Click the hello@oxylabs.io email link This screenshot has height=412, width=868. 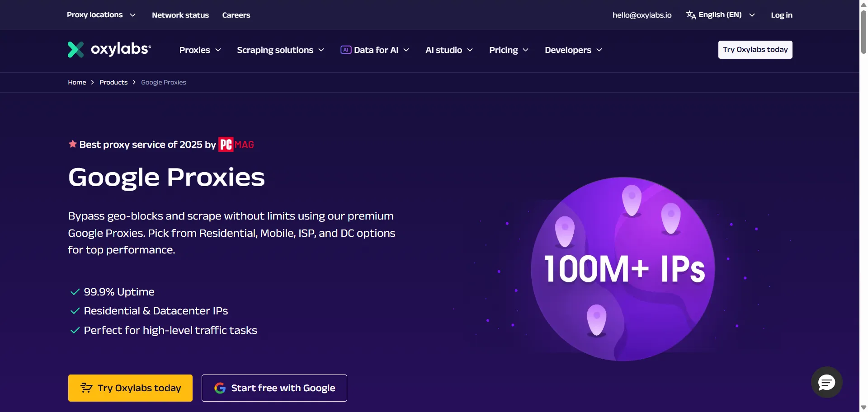642,14
